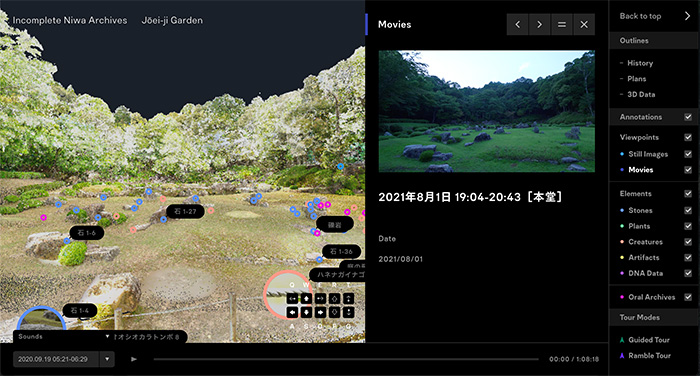Toggle the Stones checkbox off
This screenshot has width=700, height=376.
(x=688, y=210)
